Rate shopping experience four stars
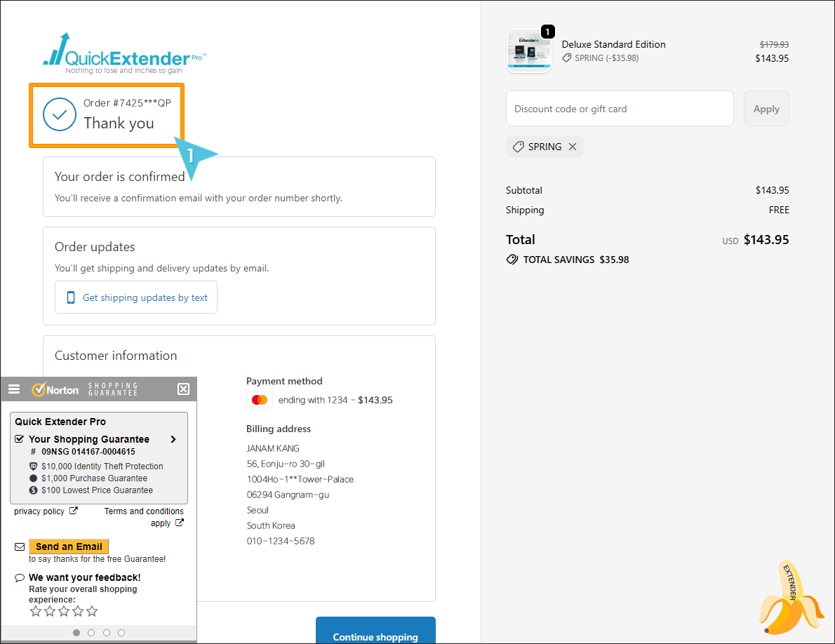 (x=78, y=611)
